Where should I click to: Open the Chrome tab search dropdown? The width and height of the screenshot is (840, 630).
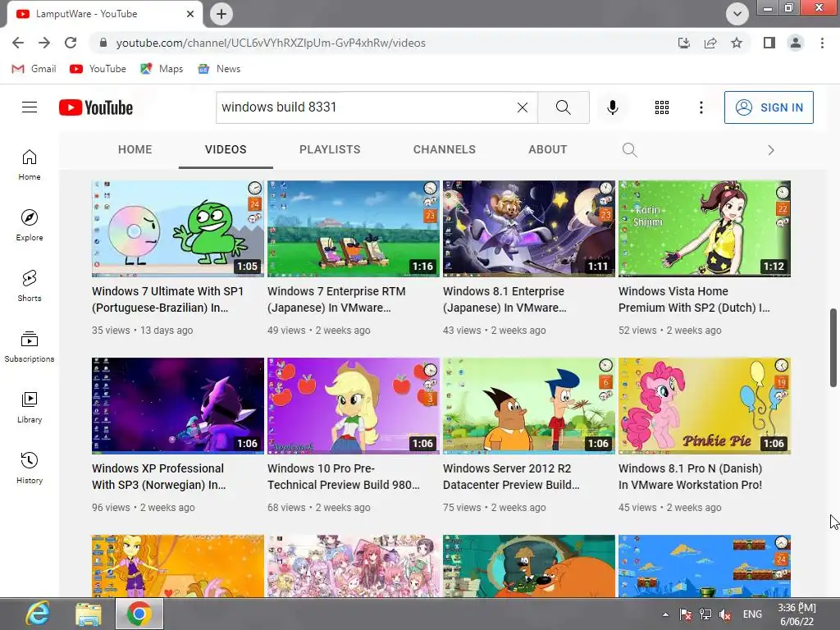[x=737, y=14]
